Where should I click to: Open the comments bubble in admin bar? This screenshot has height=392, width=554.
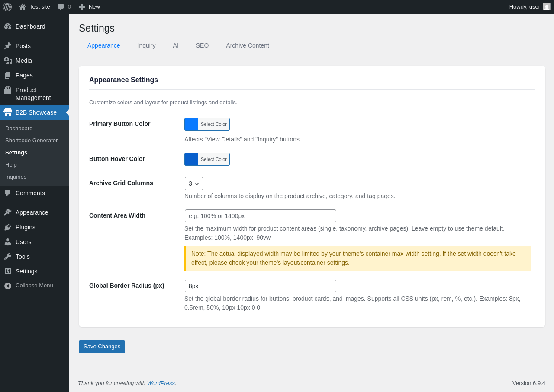point(61,7)
